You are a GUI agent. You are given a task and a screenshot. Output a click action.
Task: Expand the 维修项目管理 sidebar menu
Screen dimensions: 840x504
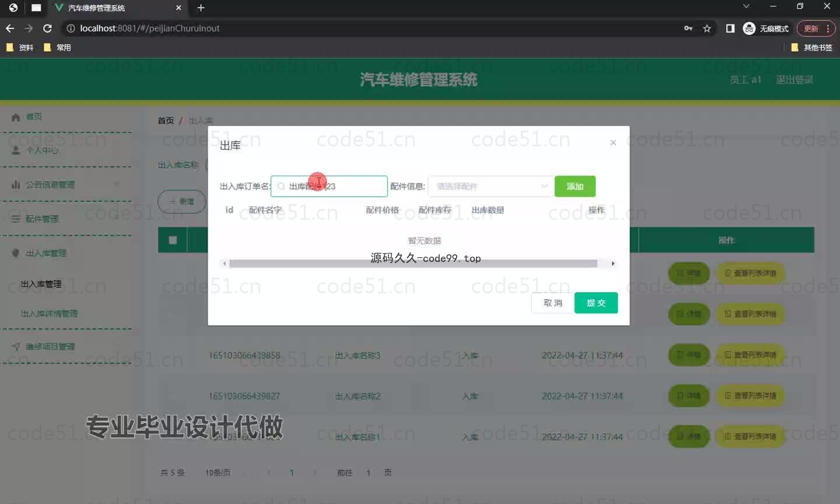pos(66,346)
